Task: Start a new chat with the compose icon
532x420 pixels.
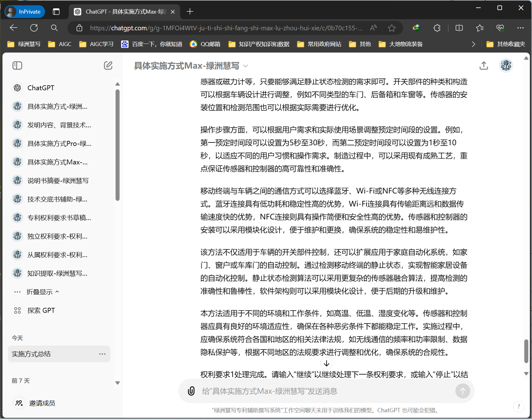Action: coord(108,66)
